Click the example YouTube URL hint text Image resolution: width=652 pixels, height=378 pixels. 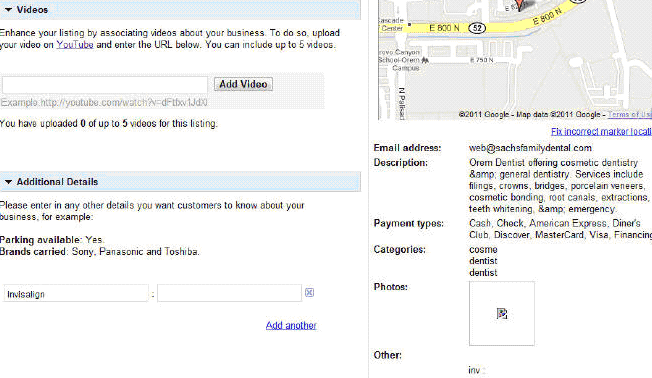tap(104, 102)
